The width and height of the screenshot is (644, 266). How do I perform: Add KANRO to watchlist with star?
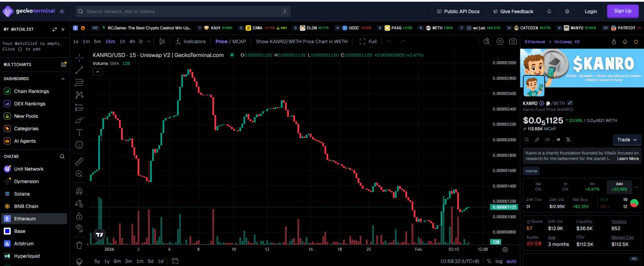[x=636, y=41]
